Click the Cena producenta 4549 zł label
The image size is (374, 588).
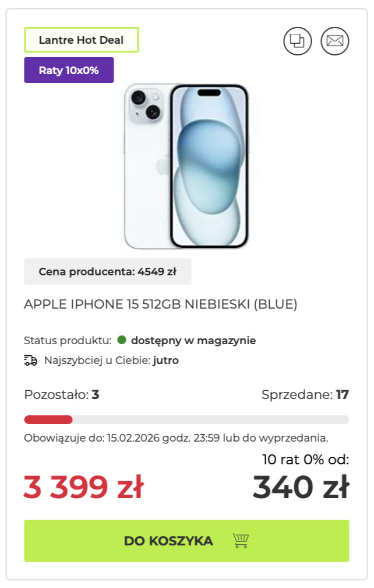tap(107, 271)
